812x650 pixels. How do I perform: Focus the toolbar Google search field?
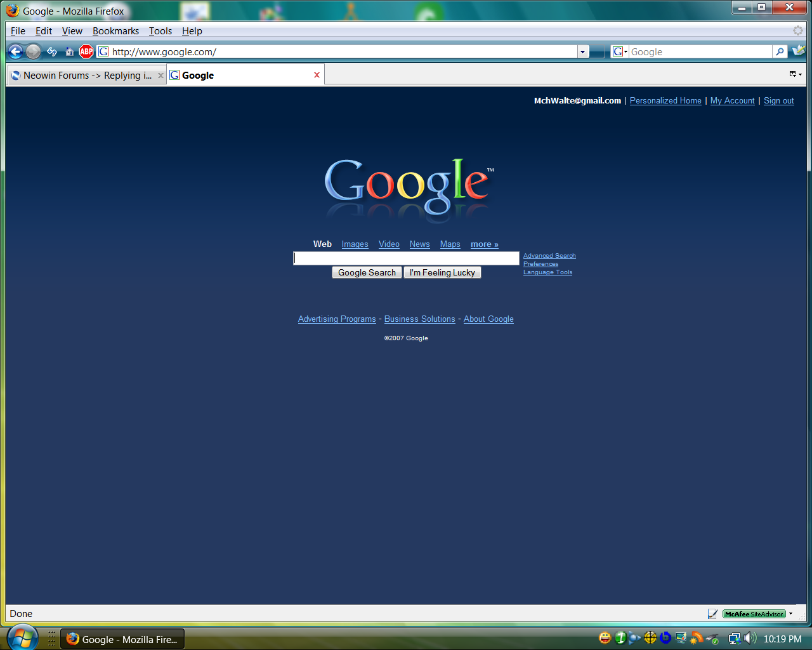700,52
